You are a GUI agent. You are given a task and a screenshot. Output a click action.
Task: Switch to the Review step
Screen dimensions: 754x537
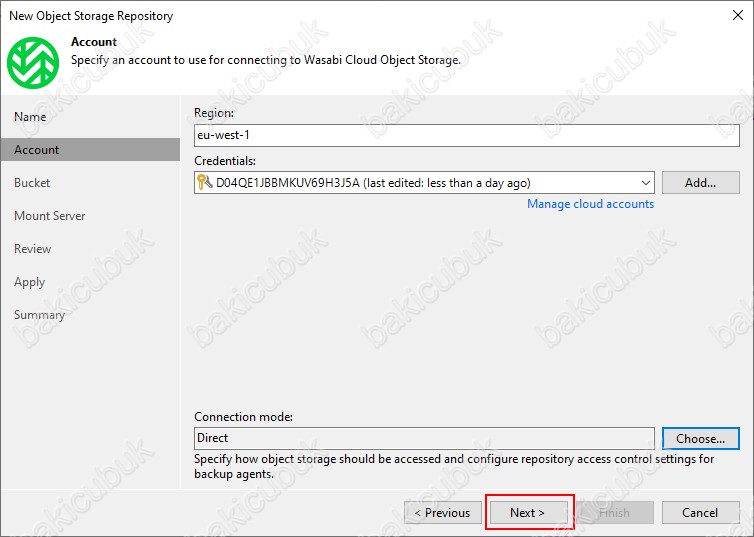click(x=32, y=249)
